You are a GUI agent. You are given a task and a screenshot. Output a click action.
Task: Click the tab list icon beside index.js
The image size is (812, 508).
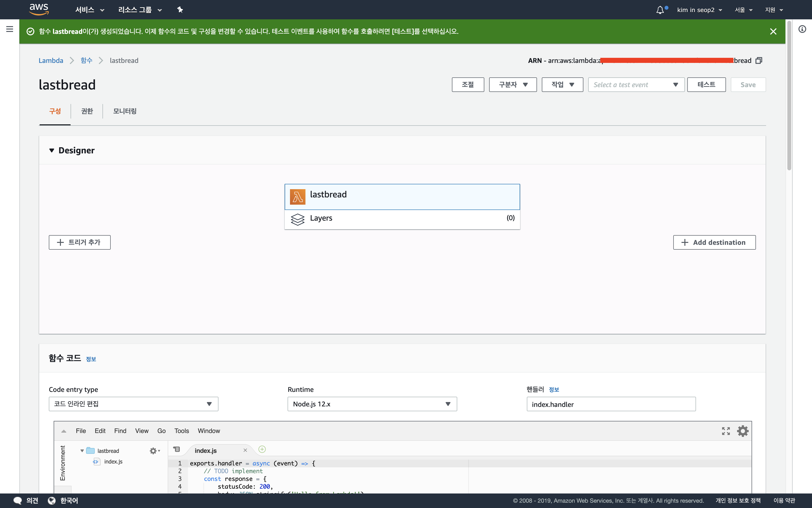[x=176, y=449]
